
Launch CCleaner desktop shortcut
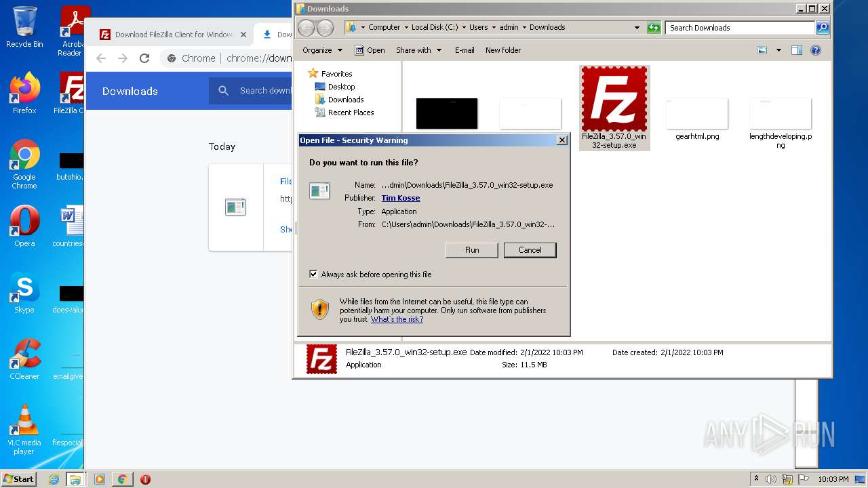24,359
